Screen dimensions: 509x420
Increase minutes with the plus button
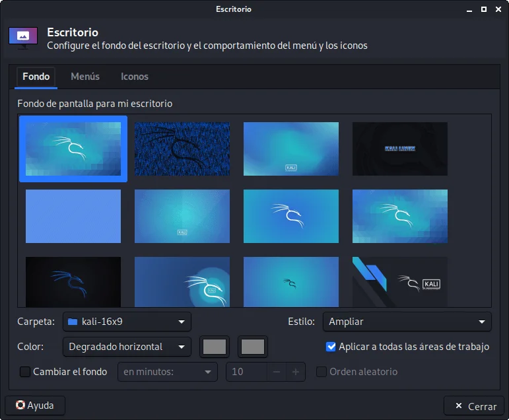(295, 372)
